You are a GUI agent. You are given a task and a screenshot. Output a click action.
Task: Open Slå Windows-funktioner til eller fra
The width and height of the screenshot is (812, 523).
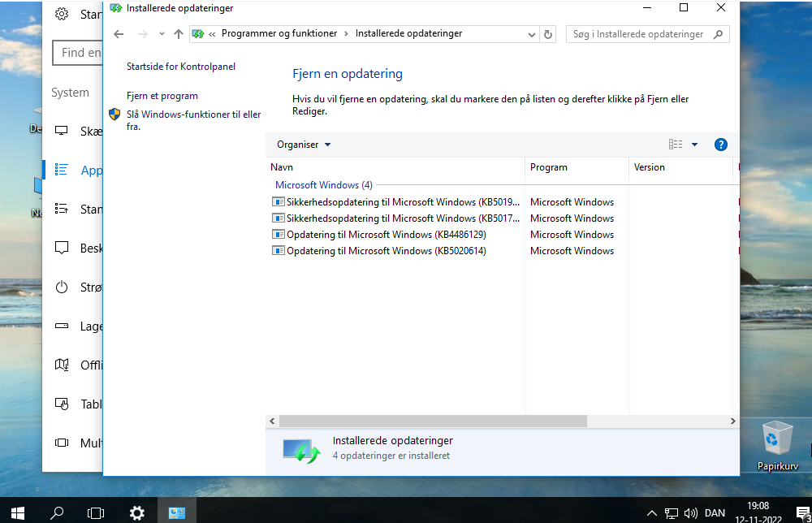194,120
